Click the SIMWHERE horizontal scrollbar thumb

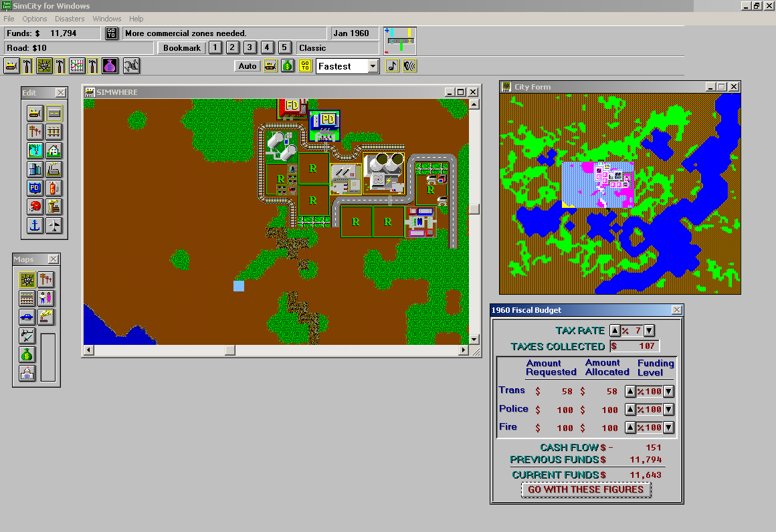click(229, 350)
